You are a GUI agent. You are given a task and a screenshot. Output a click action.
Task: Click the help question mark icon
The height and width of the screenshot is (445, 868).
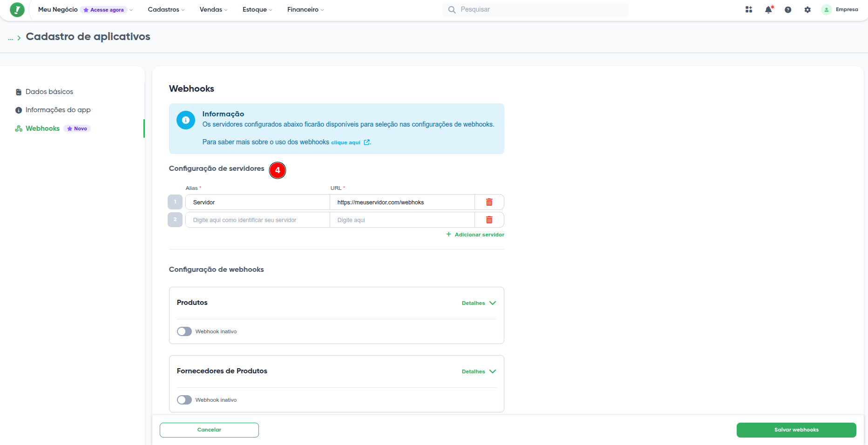pos(788,10)
